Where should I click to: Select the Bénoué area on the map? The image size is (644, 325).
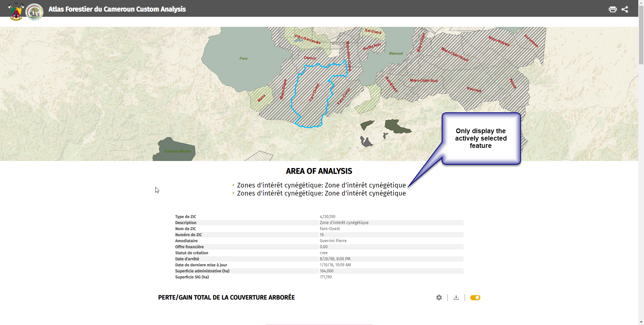pyautogui.click(x=396, y=53)
